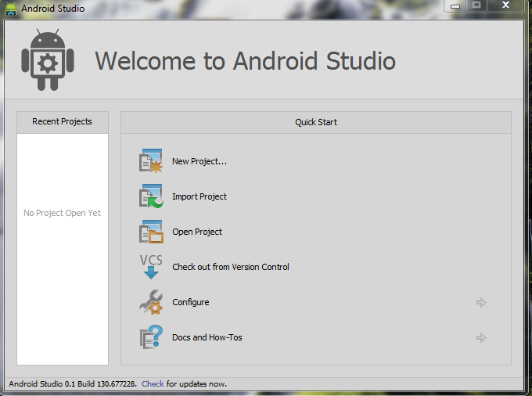Click the Docs and How-Tos question icon
The image size is (532, 396).
[151, 337]
